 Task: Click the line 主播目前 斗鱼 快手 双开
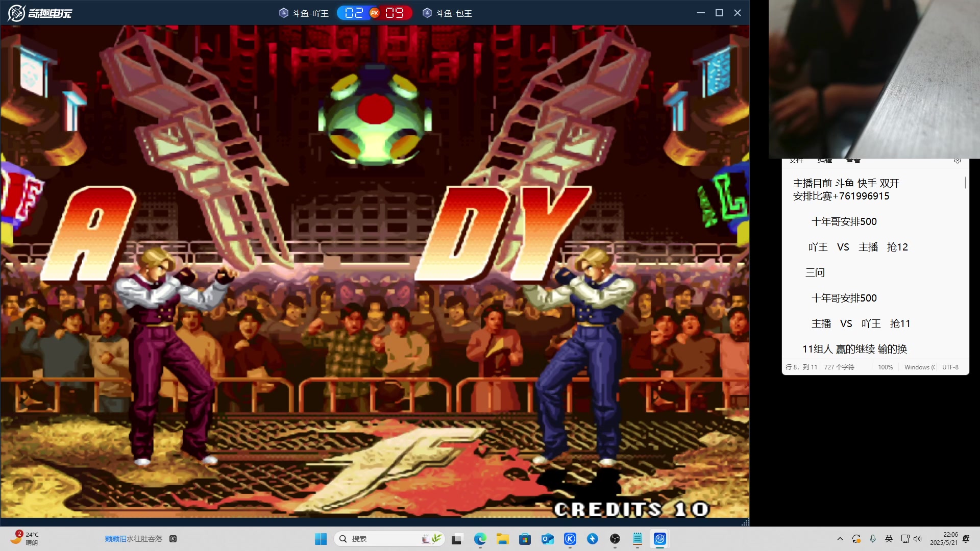[846, 183]
